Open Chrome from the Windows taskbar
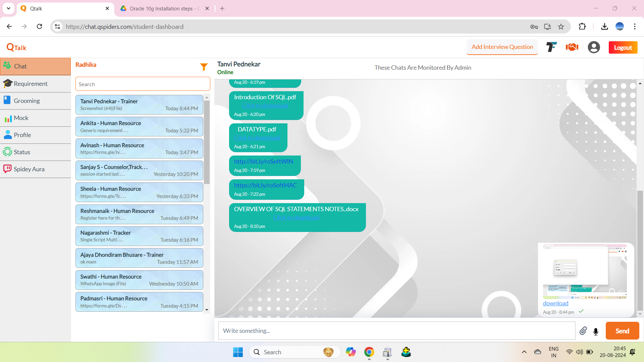The width and height of the screenshot is (644, 362). (x=369, y=352)
